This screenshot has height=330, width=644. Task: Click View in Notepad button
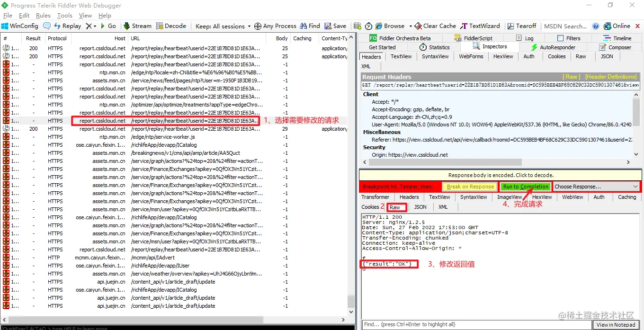[x=616, y=325]
